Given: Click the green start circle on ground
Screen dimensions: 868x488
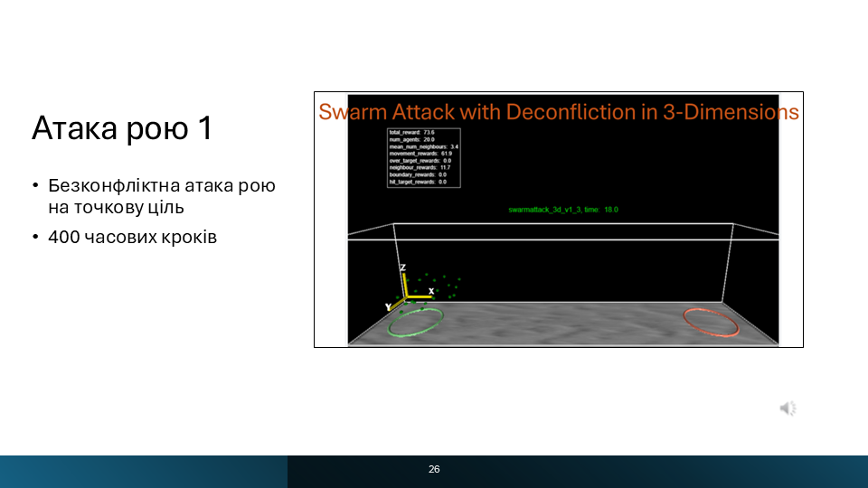Looking at the screenshot, I should [416, 323].
